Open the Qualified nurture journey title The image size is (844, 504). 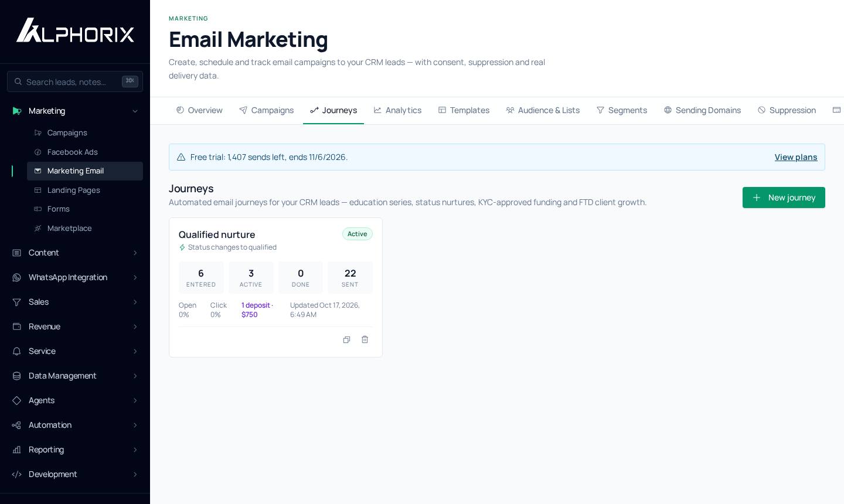pos(217,234)
